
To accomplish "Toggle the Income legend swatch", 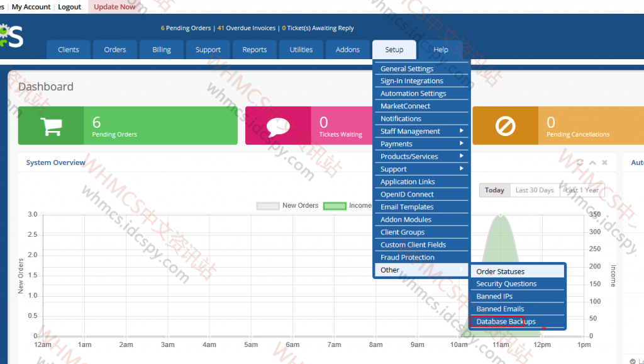I will (335, 206).
